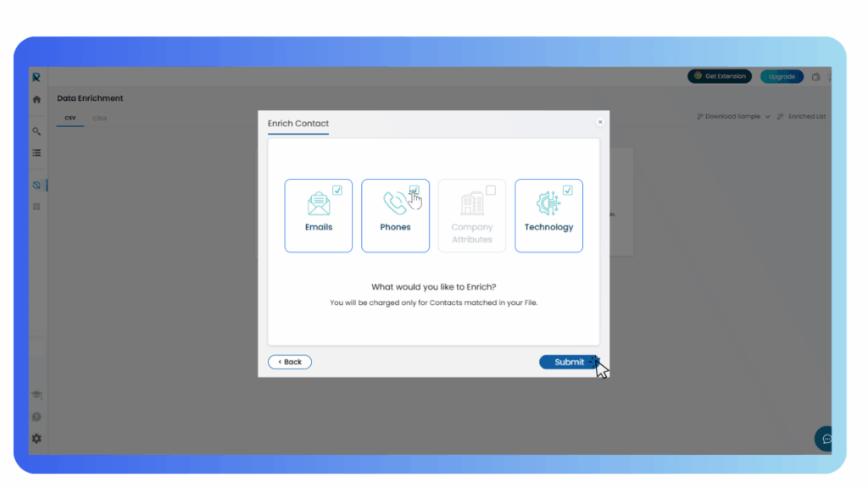Switch to the CRM tab

(x=100, y=119)
